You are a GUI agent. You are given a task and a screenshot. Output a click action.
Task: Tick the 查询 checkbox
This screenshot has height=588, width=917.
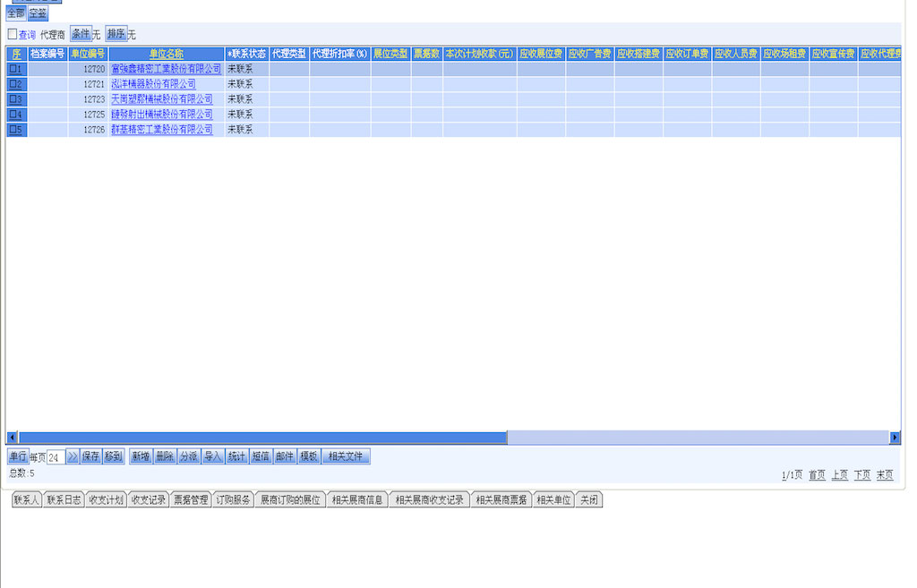click(x=13, y=34)
